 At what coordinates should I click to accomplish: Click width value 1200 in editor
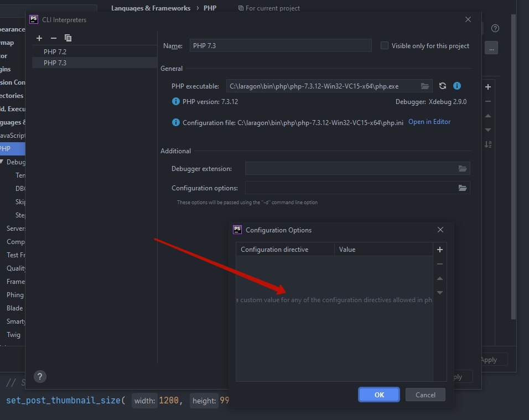pyautogui.click(x=168, y=401)
